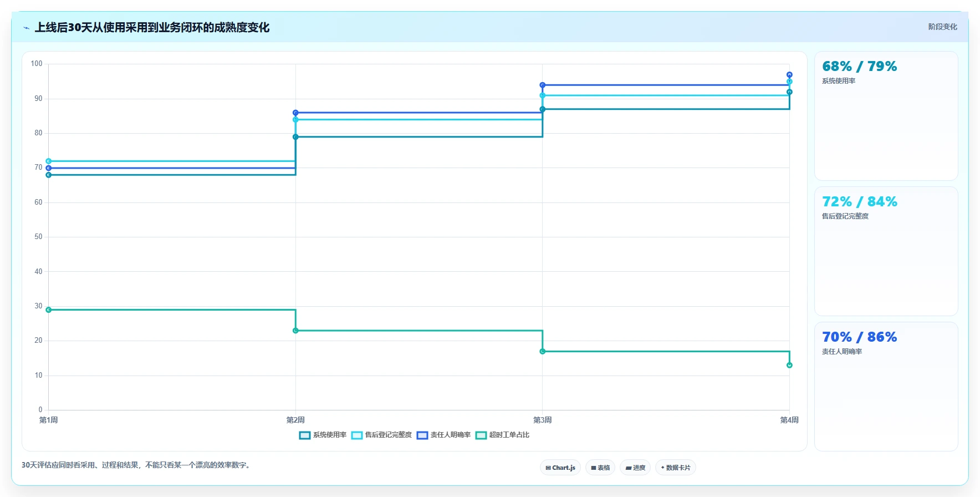Click the 责任人明确率 point at 第3周 (94)
Image resolution: width=980 pixels, height=497 pixels.
pyautogui.click(x=543, y=85)
